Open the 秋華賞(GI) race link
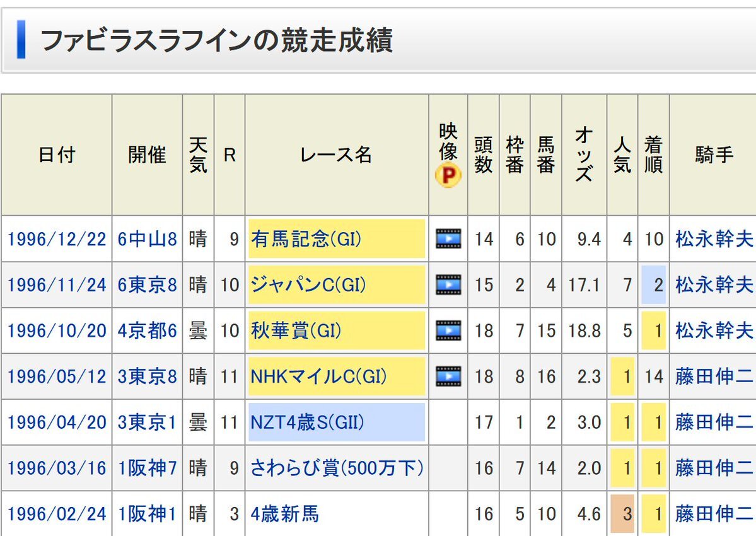The height and width of the screenshot is (536, 756). (296, 330)
